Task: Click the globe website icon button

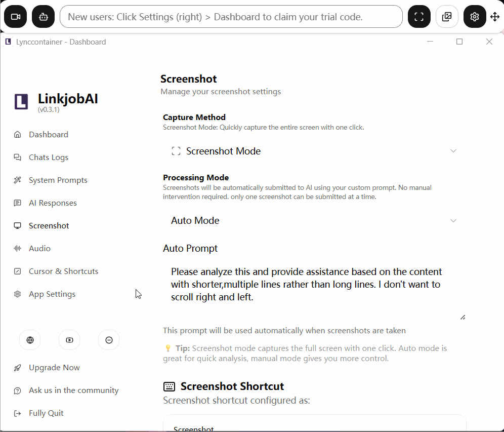Action: click(30, 340)
